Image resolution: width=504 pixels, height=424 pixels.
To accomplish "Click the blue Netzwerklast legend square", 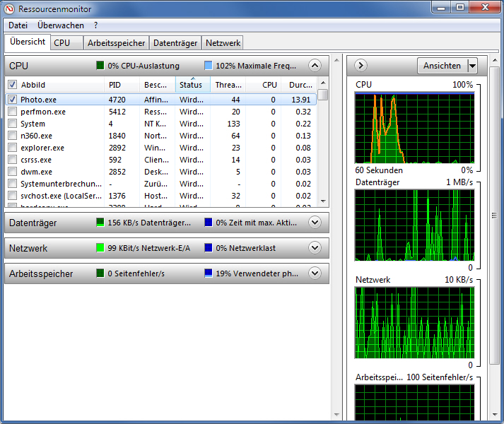I will point(209,248).
